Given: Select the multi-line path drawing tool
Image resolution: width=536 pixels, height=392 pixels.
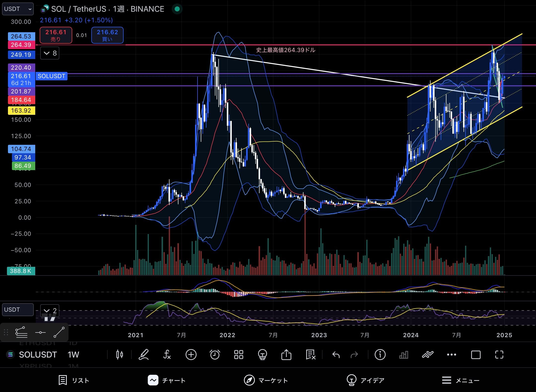Looking at the screenshot, I should (x=21, y=332).
